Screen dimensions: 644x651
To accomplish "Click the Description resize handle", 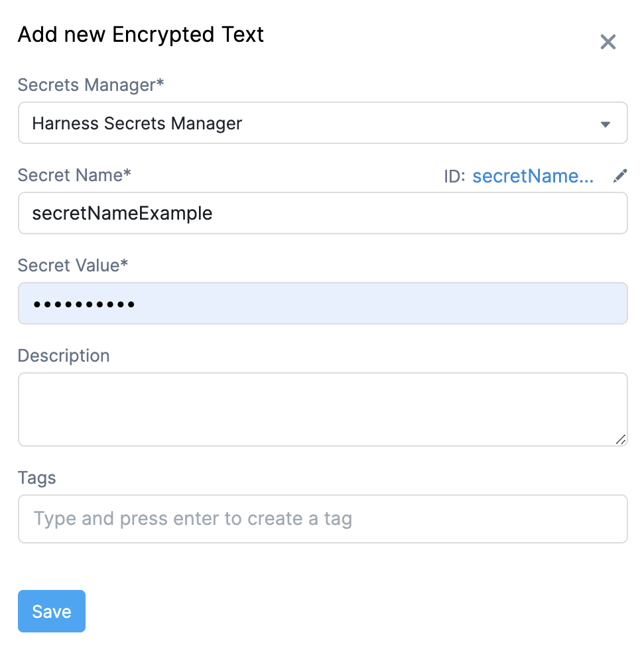I will [620, 439].
